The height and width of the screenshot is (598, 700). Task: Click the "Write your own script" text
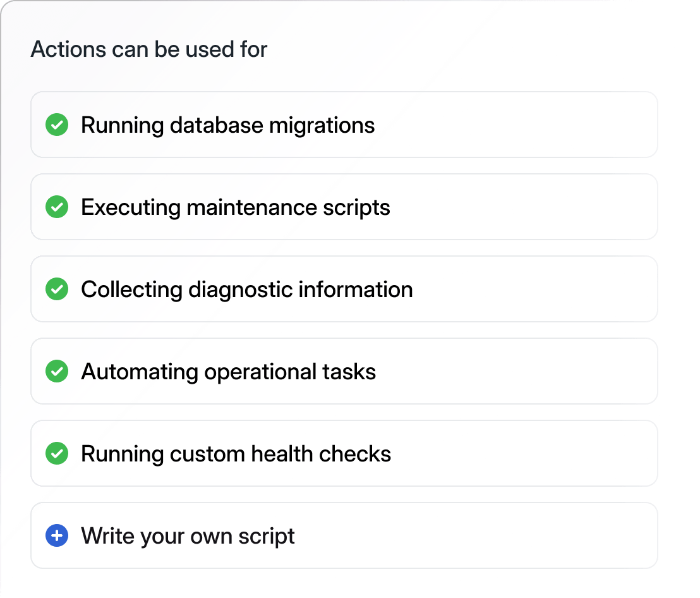[188, 536]
